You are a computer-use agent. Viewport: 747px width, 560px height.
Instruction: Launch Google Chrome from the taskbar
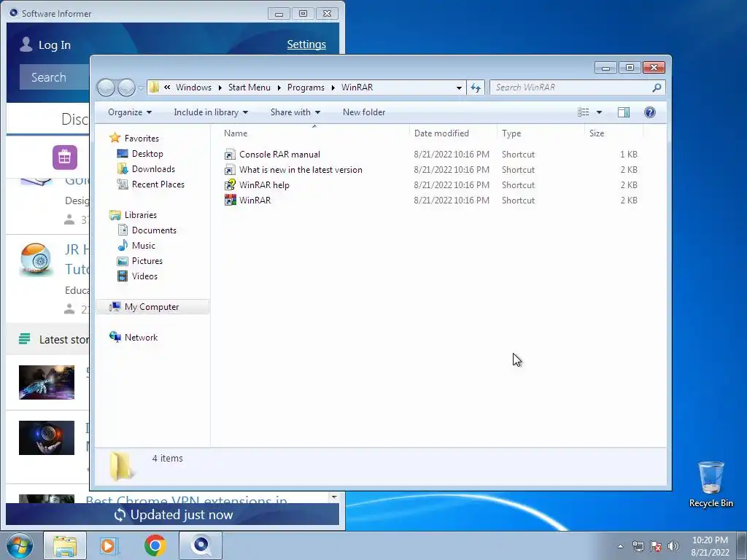click(155, 545)
